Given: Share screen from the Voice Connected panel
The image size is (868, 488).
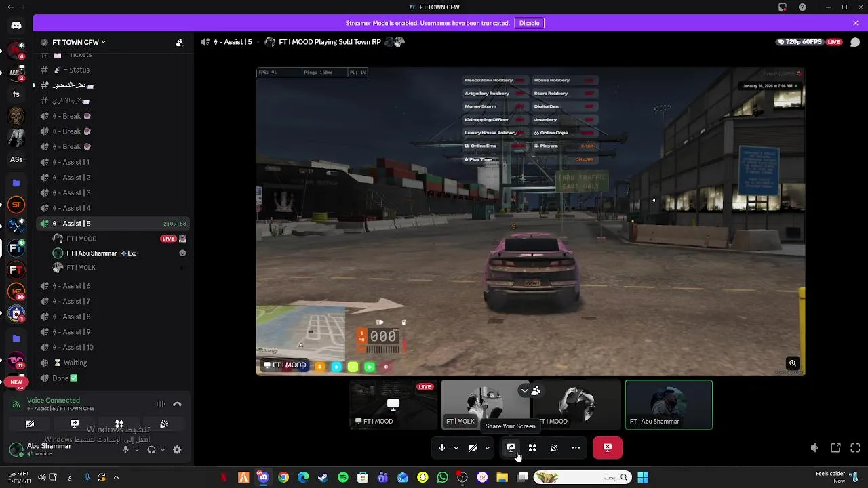Looking at the screenshot, I should pos(75,424).
